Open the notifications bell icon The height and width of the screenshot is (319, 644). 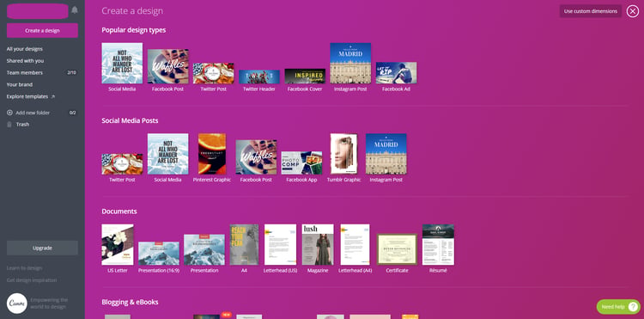click(x=75, y=9)
